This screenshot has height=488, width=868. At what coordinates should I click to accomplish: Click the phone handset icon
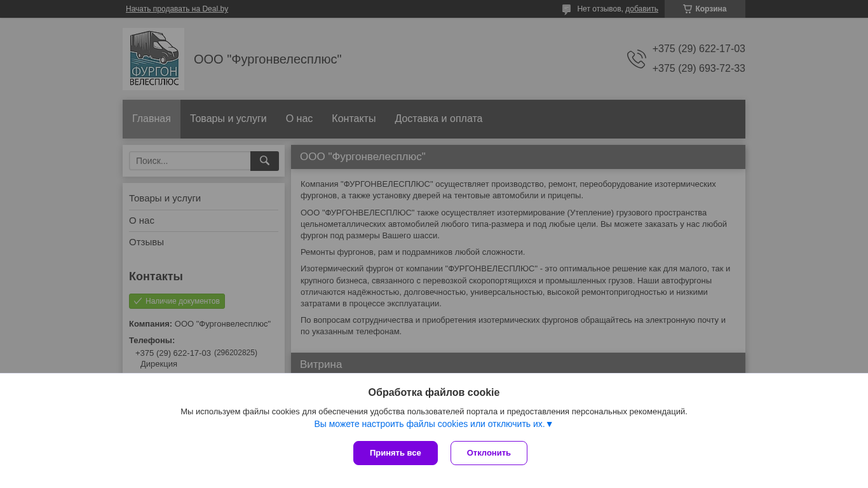pyautogui.click(x=636, y=59)
